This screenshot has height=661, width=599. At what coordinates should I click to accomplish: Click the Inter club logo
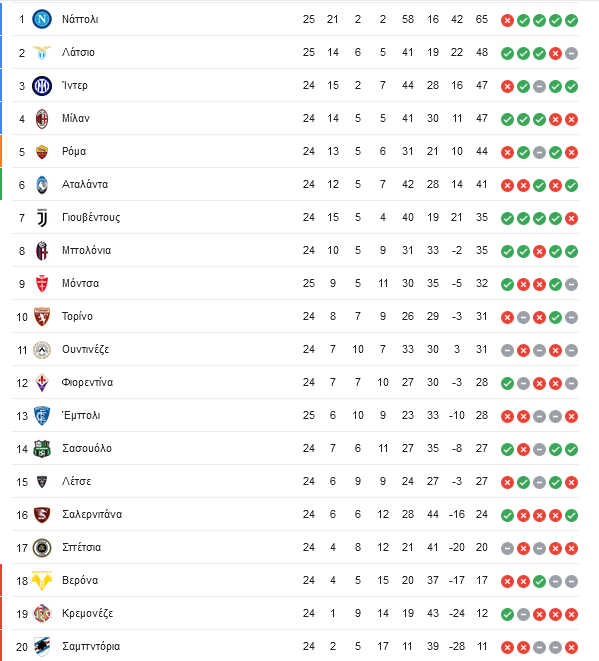(42, 86)
